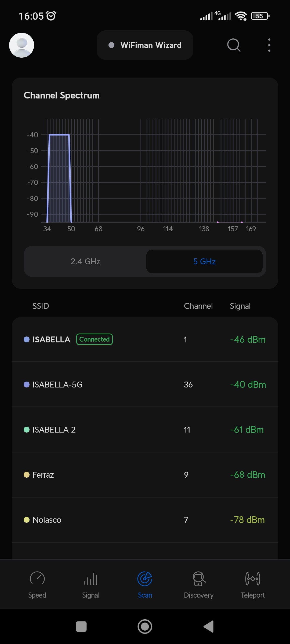Select the ISABELLA-5G network entry
Viewport: 290px width, 644px height.
point(145,385)
